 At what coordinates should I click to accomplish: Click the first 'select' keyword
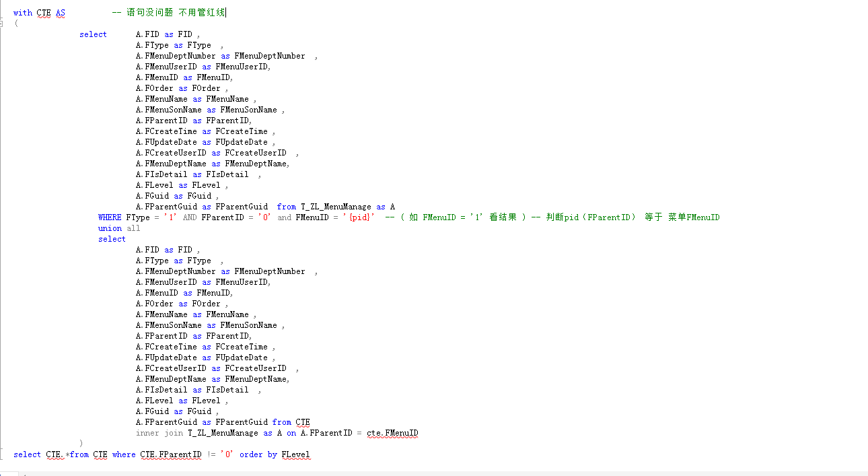point(93,34)
